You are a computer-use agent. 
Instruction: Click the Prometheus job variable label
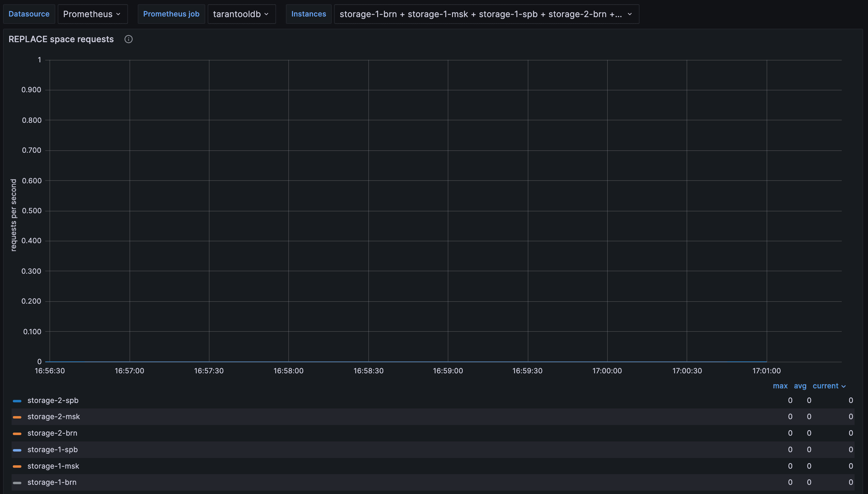[171, 14]
